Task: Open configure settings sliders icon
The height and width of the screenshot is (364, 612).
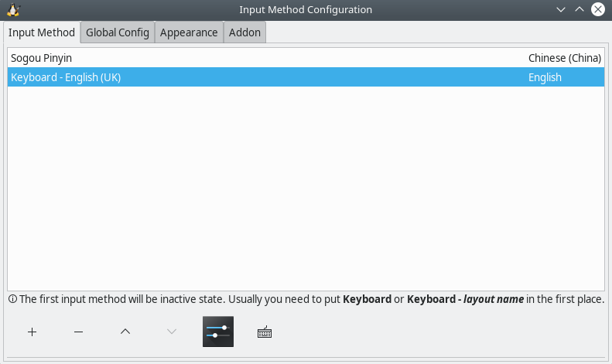Action: 218,332
